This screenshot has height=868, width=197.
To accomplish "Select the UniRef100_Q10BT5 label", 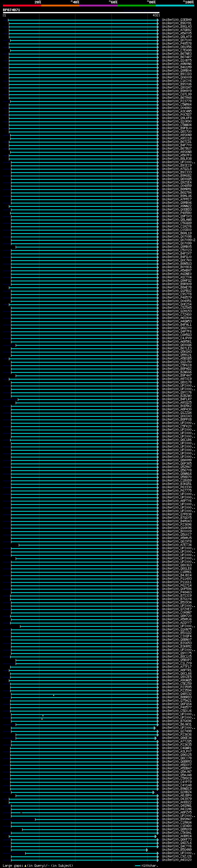I will point(176,60).
